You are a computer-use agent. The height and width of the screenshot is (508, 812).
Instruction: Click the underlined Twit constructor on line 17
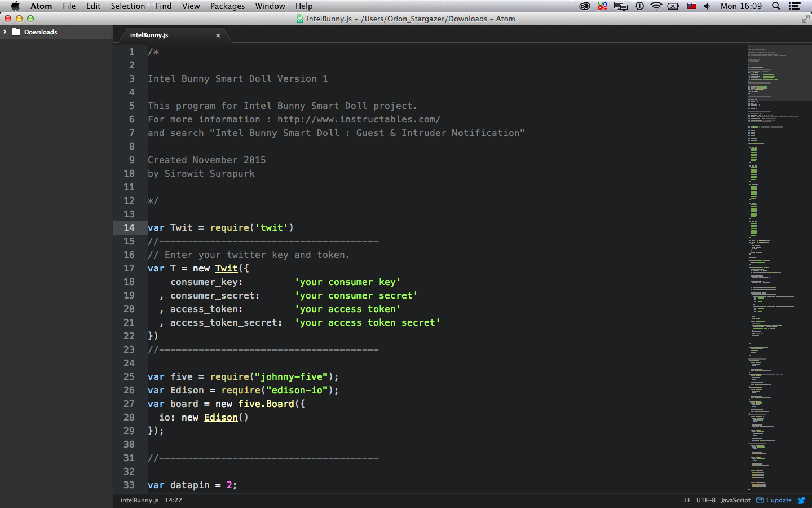227,268
